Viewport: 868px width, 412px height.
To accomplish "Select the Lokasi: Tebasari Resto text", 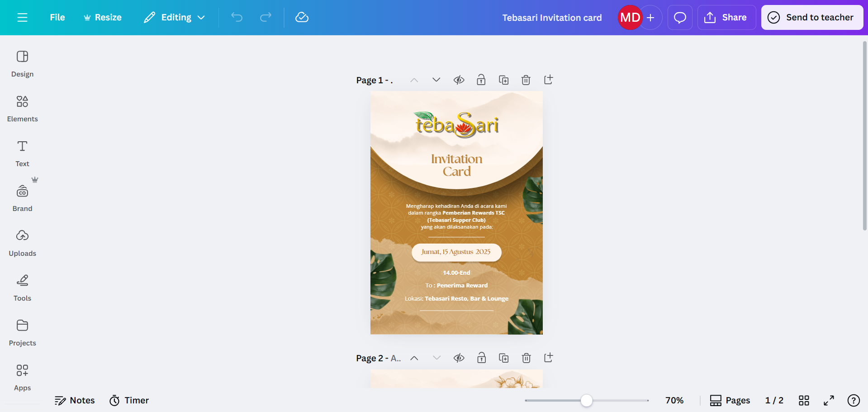I will pos(456,299).
